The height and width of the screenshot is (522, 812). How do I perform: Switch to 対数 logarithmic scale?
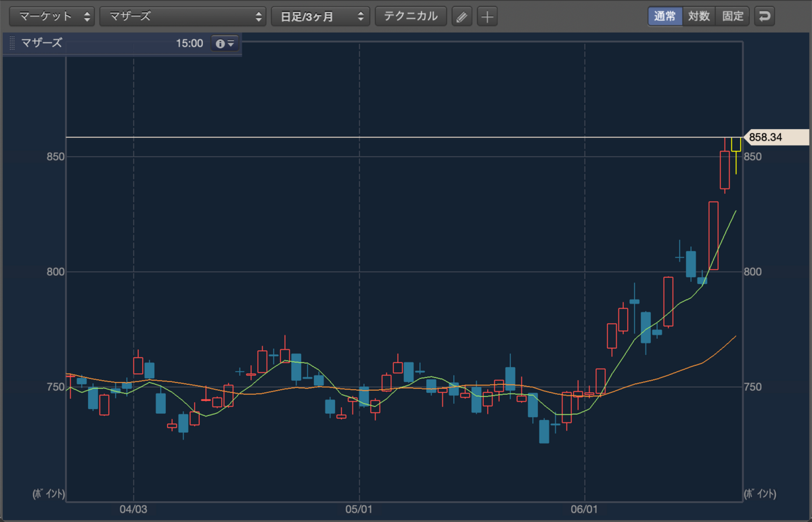tap(699, 16)
